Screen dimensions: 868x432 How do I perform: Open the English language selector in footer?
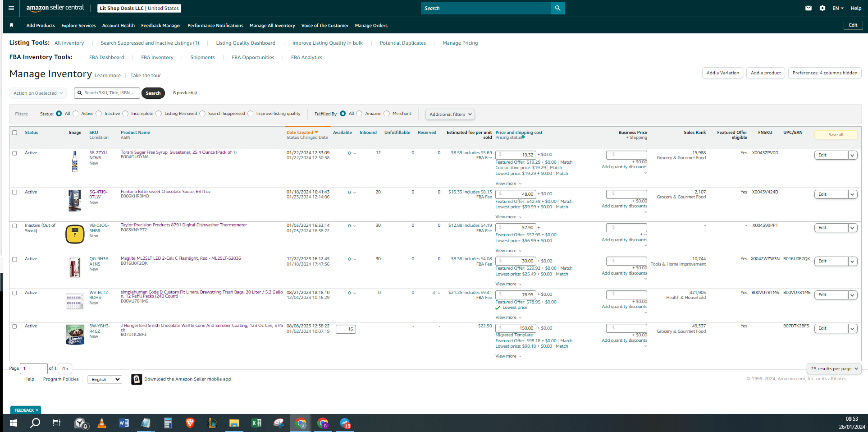pos(105,380)
